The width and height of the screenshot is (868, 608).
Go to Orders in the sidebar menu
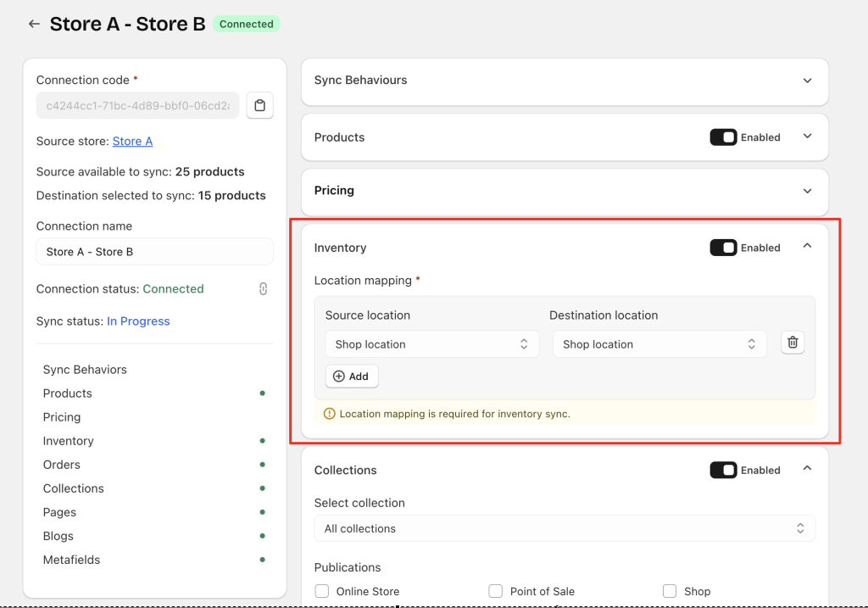click(x=62, y=465)
